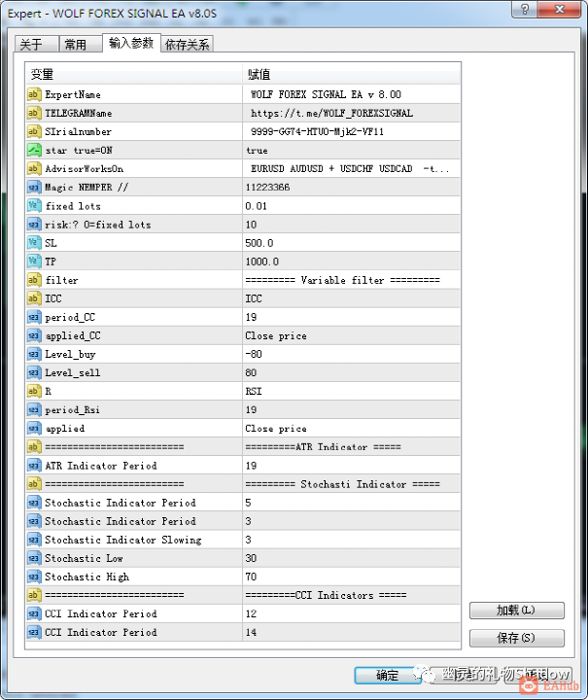588x700 pixels.
Task: Click the double icon beside fixed lots
Action: 34,206
